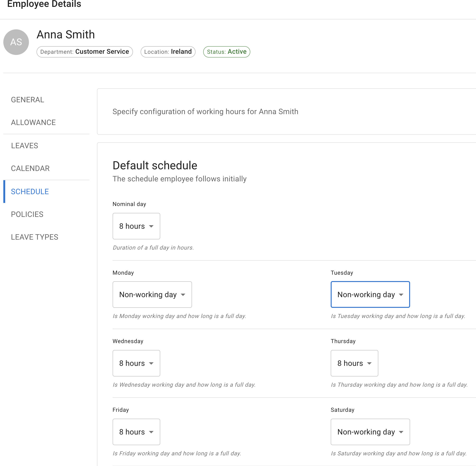This screenshot has width=476, height=466.
Task: Open the POLICIES tab
Action: 27,214
